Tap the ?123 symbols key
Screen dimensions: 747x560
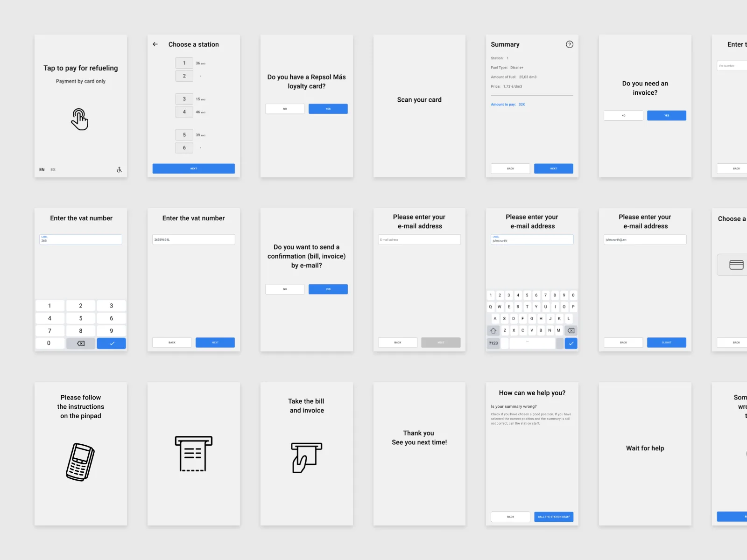(x=493, y=343)
